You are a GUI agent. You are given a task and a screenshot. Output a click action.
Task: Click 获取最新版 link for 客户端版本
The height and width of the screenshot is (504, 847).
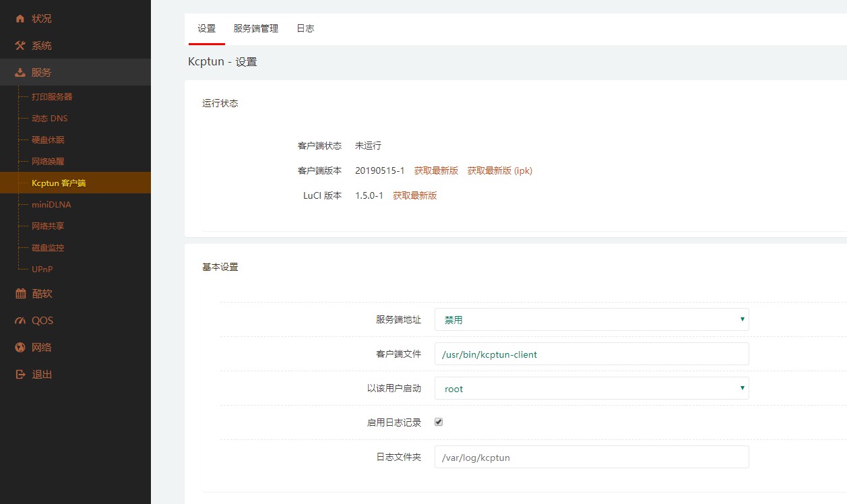436,170
